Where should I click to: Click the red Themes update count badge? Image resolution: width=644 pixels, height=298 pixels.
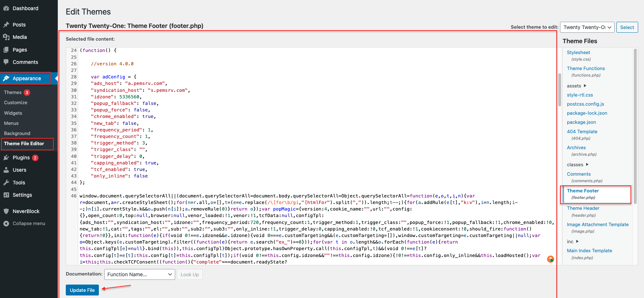click(27, 93)
